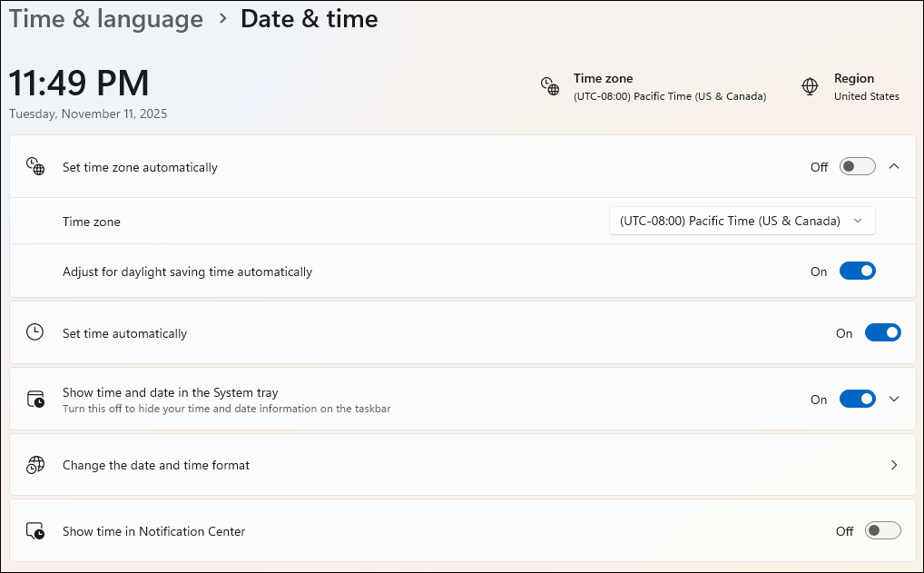Click the clock icon beside Set time automatically
The width and height of the screenshot is (924, 573).
[34, 331]
